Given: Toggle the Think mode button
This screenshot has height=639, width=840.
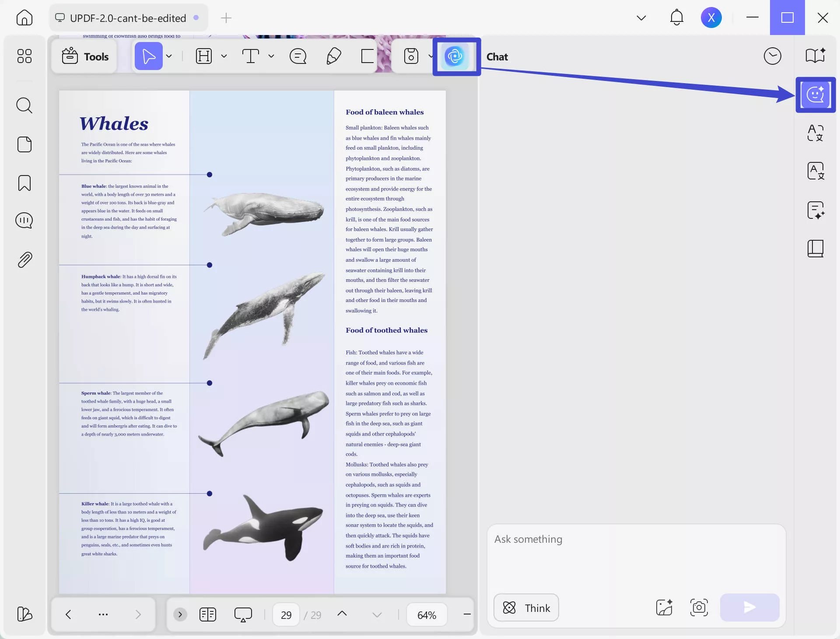Looking at the screenshot, I should (526, 607).
